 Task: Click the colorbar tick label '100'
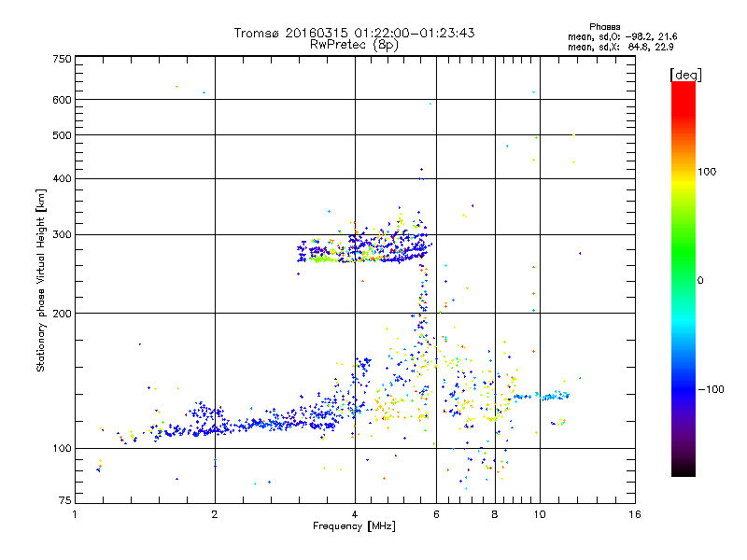point(707,172)
